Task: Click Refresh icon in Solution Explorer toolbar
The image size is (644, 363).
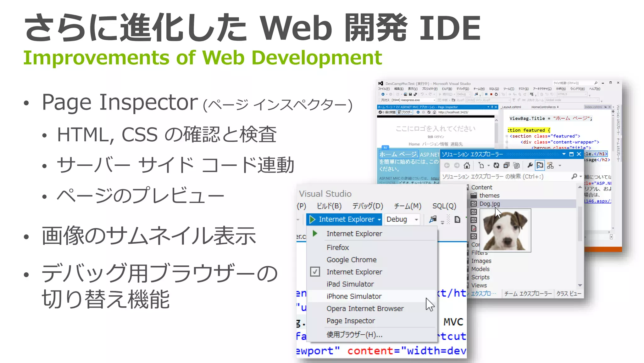Action: (x=496, y=165)
